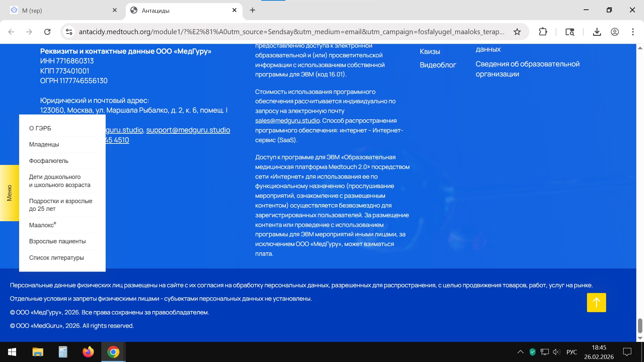Screen dimensions: 644x362
Task: Open the Видеоблог footer link
Action: 438,65
